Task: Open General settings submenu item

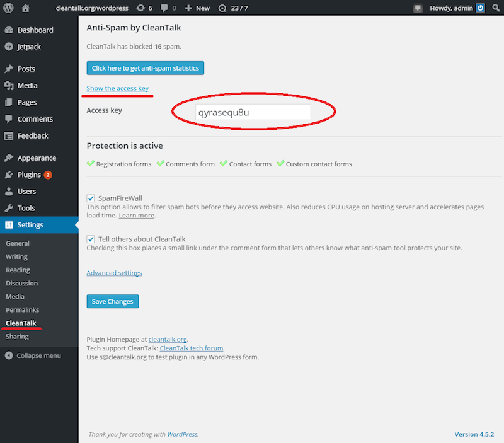Action: click(18, 243)
